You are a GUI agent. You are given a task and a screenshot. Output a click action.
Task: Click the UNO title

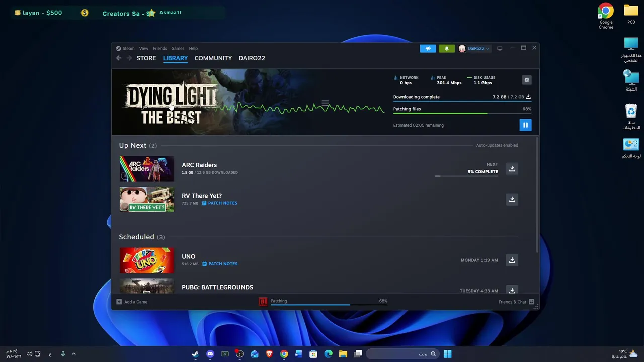click(189, 256)
